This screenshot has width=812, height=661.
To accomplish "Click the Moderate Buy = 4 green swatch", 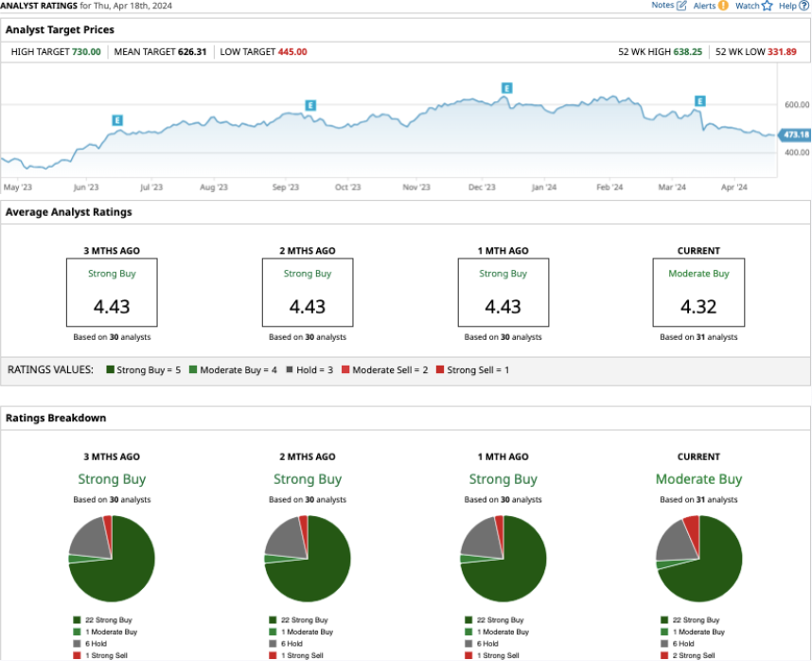I will (x=193, y=369).
